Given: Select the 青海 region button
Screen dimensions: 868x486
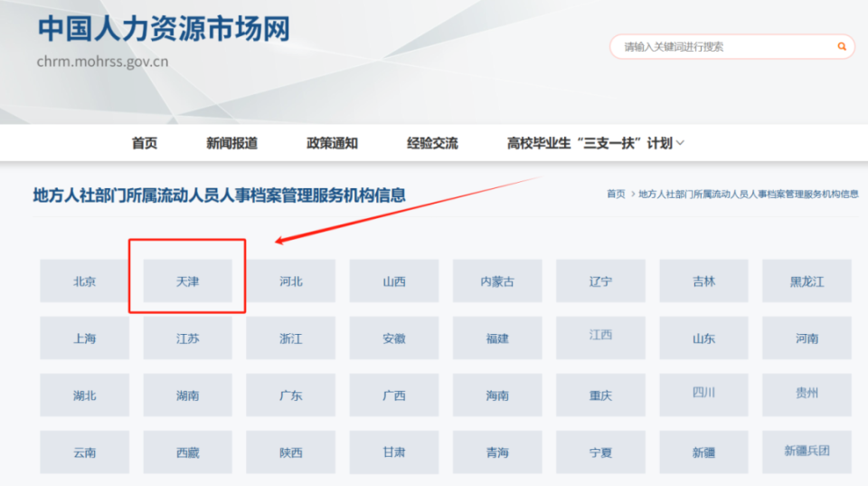Looking at the screenshot, I should 497,453.
